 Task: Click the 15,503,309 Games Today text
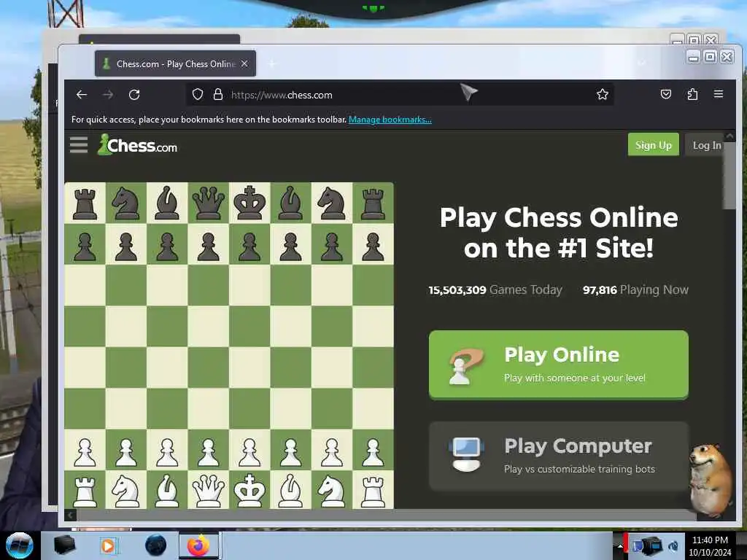[495, 290]
